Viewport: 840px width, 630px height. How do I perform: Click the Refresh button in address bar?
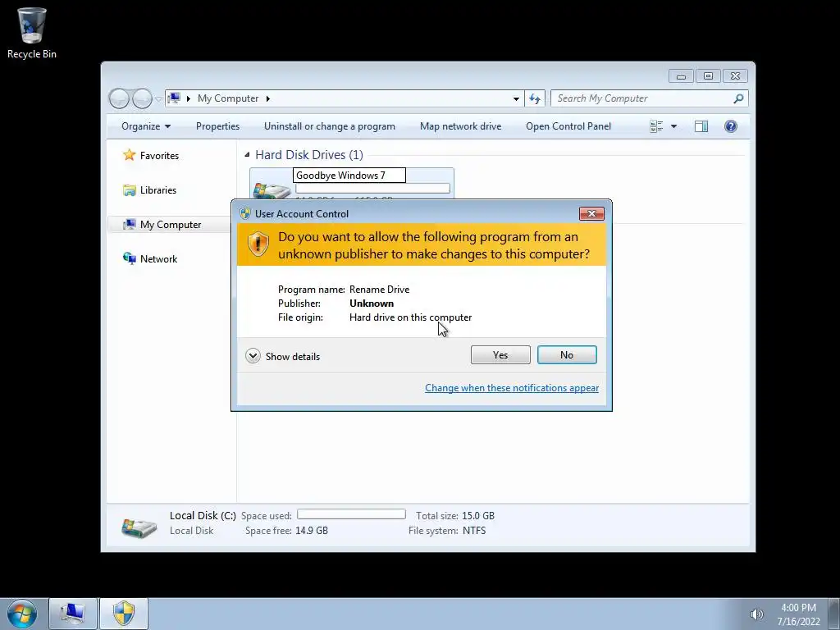coord(535,98)
